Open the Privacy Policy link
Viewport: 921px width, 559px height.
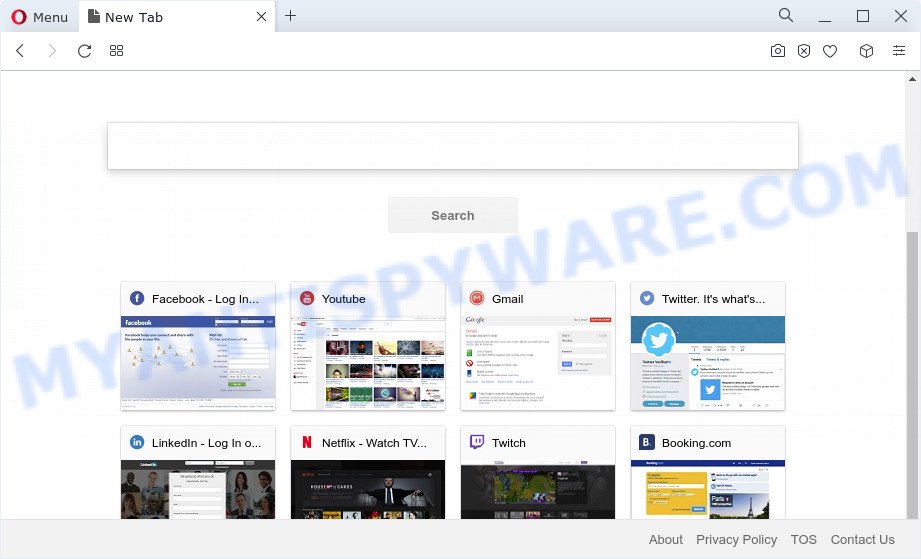point(737,540)
